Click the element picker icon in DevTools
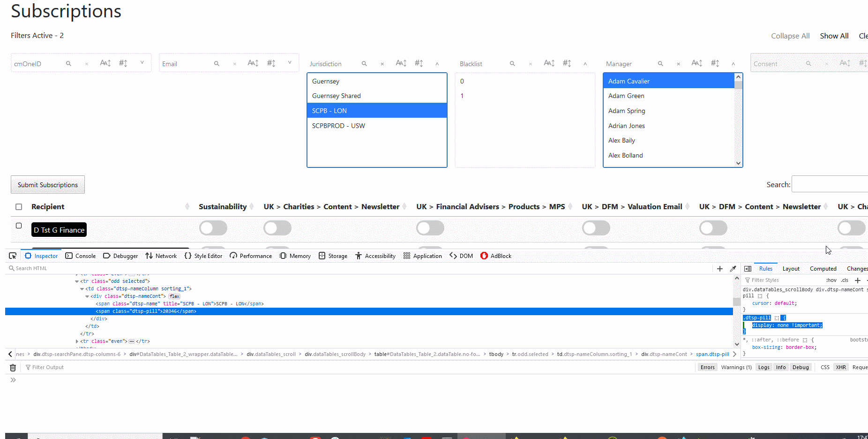This screenshot has height=439, width=868. pos(13,256)
